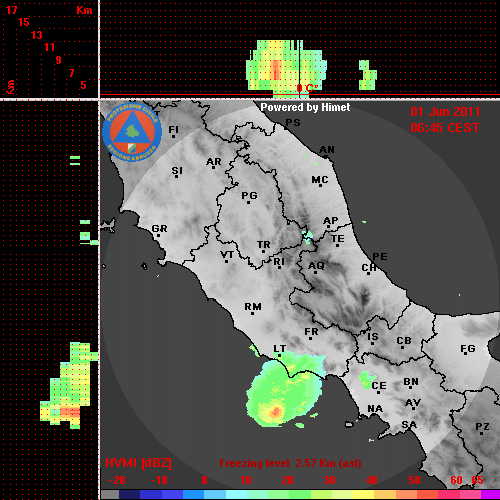Viewport: 500px width, 500px height.
Task: Click the PE city label
Action: point(380,257)
